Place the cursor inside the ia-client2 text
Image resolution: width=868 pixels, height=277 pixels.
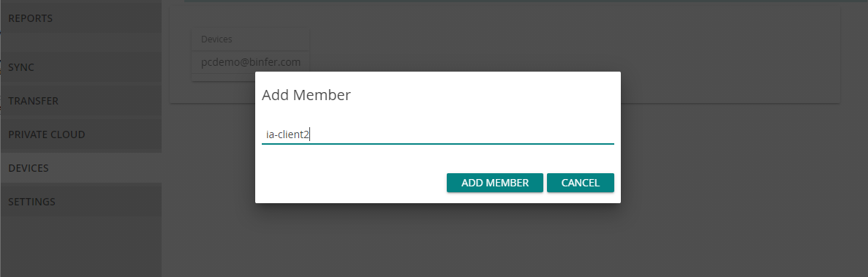point(287,134)
